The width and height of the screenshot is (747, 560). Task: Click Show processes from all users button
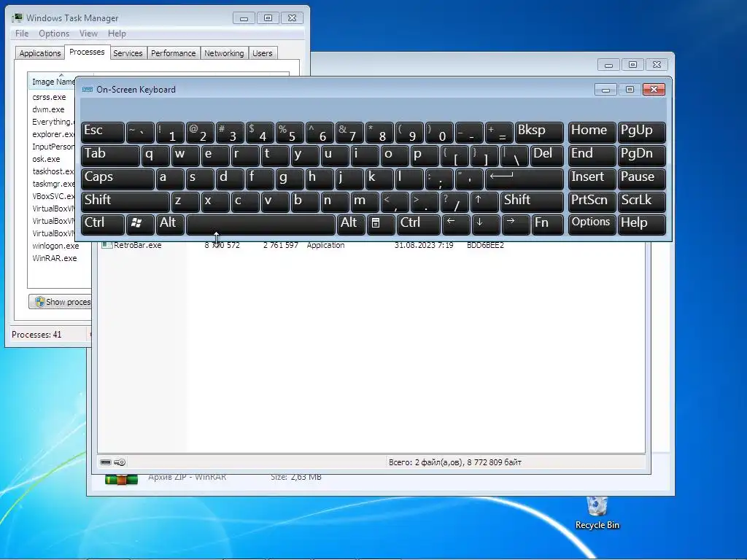point(60,302)
